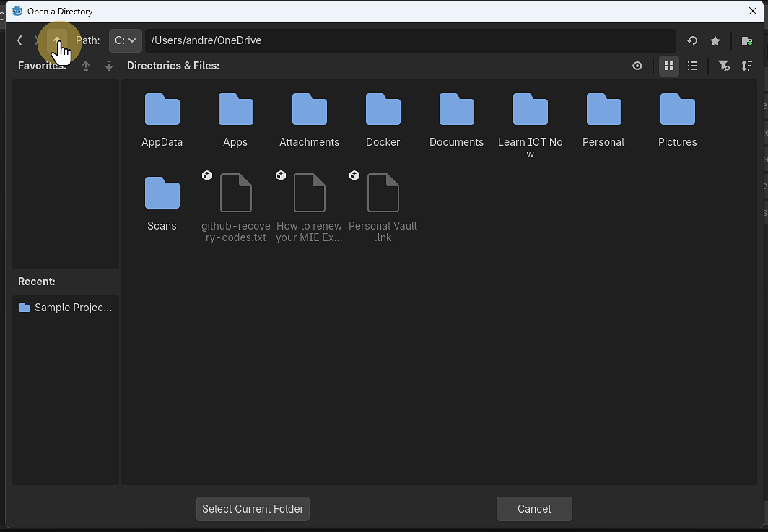Click Select Current Folder
The image size is (768, 532).
click(252, 508)
